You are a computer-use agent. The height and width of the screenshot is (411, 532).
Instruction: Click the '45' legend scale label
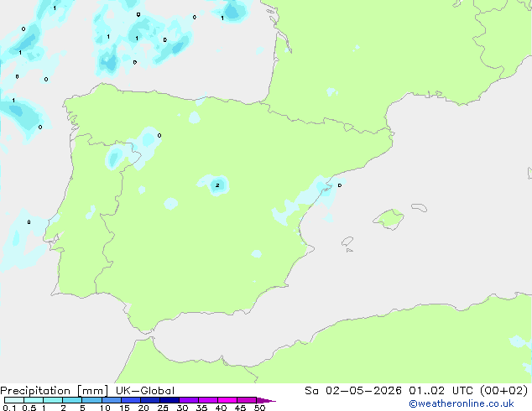click(x=240, y=408)
